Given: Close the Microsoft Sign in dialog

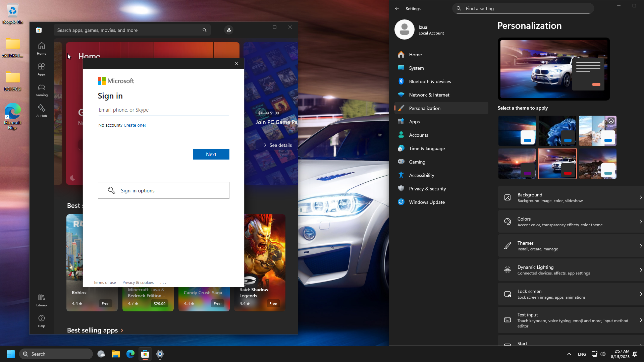Looking at the screenshot, I should click(x=236, y=63).
